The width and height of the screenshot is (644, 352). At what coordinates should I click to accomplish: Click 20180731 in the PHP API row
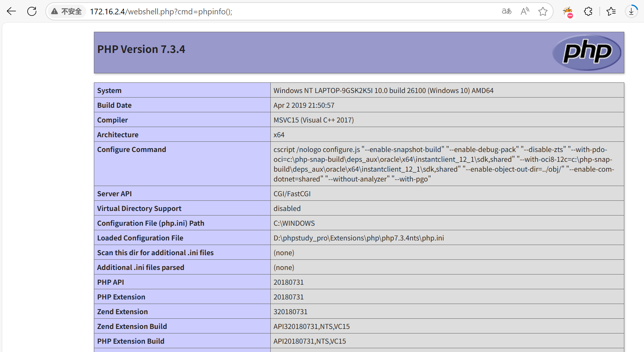pos(289,282)
